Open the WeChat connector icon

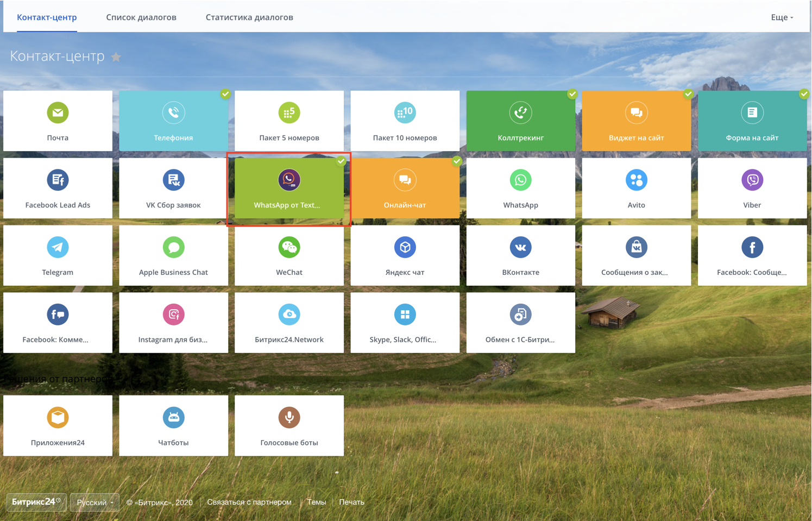(x=289, y=247)
